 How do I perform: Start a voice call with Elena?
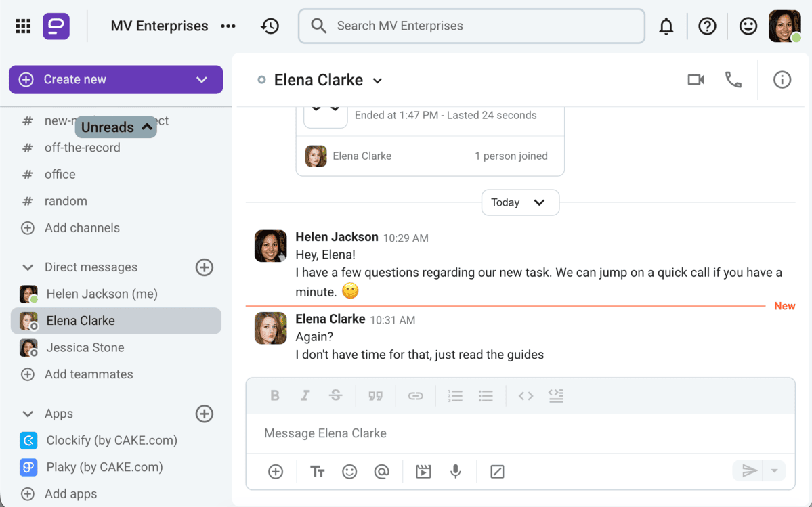coord(733,80)
